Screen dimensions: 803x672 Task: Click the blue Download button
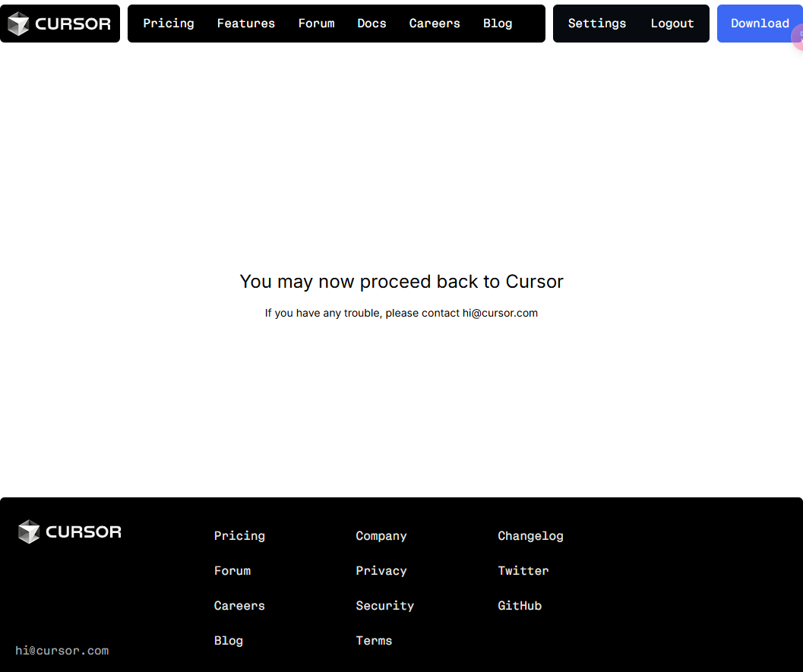point(760,24)
